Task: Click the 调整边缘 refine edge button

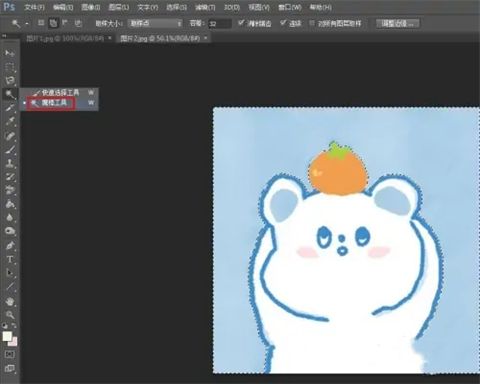Action: [398, 23]
